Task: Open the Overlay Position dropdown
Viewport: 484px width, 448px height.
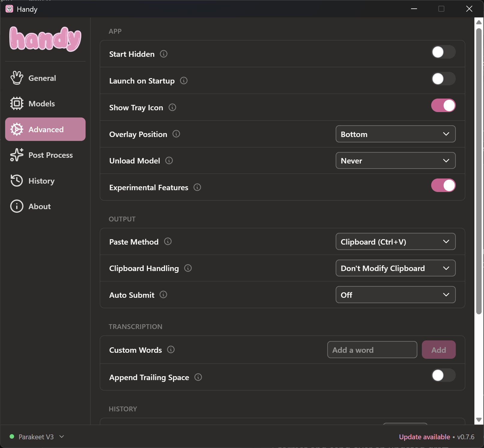Action: coord(395,134)
